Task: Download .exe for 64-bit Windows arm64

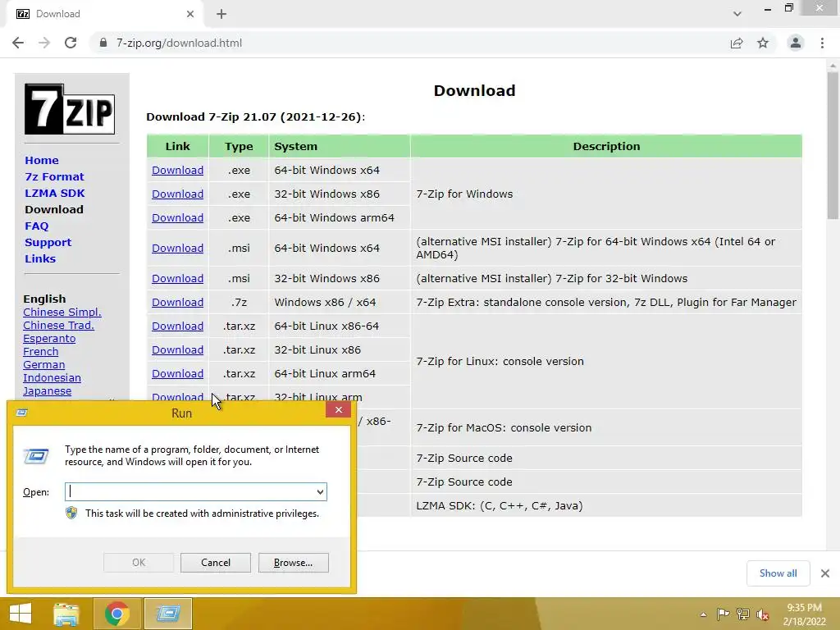Action: pyautogui.click(x=177, y=218)
